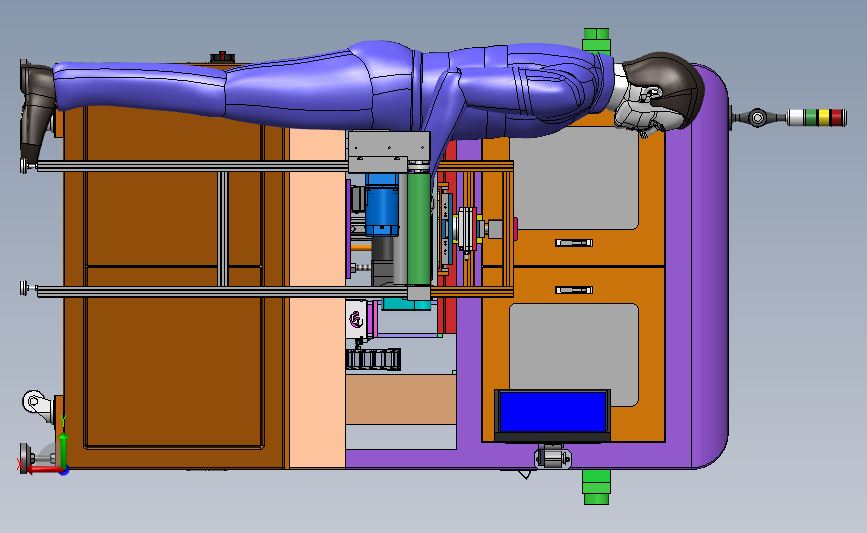Select the black cable drag chain
The image size is (867, 533).
[x=373, y=359]
